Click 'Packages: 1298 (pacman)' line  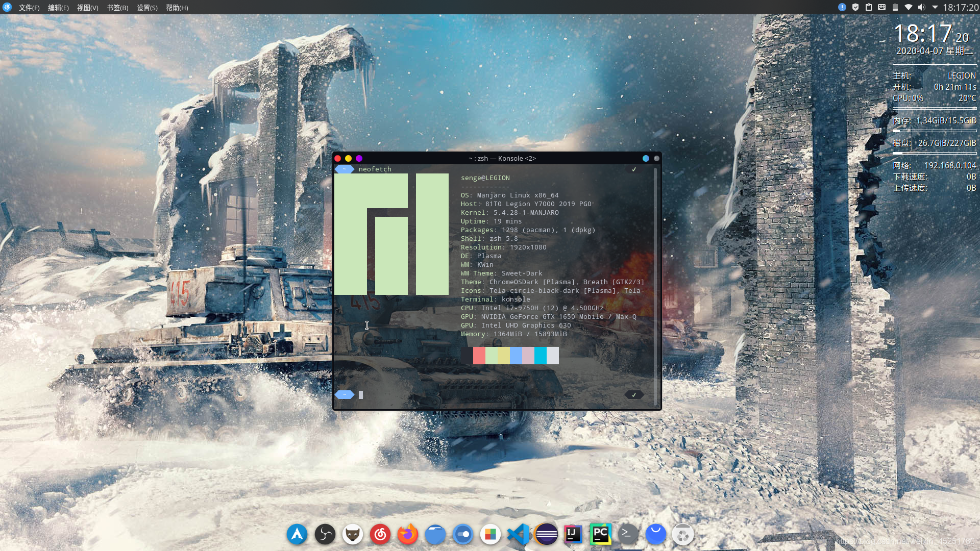tap(528, 230)
